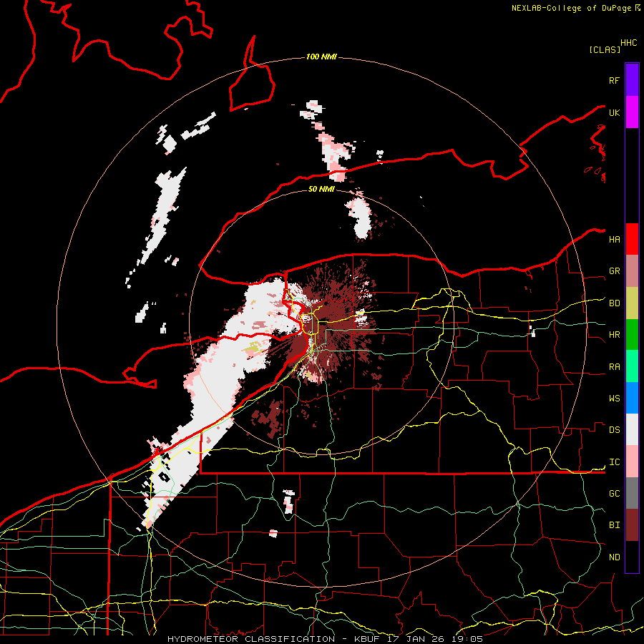This screenshot has width=644, height=644.
Task: Click the NEXLAB-College of DuPage credit text
Action: click(571, 8)
